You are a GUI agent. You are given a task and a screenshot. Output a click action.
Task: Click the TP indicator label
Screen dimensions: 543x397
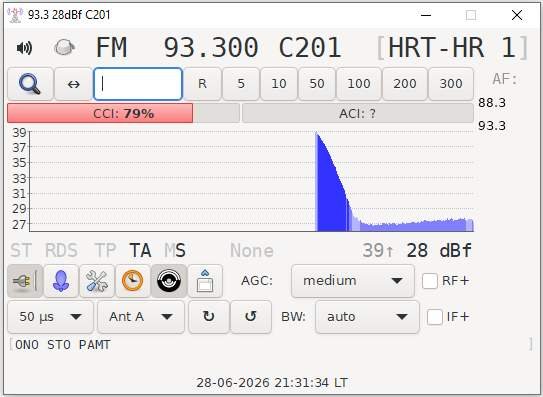pyautogui.click(x=105, y=250)
